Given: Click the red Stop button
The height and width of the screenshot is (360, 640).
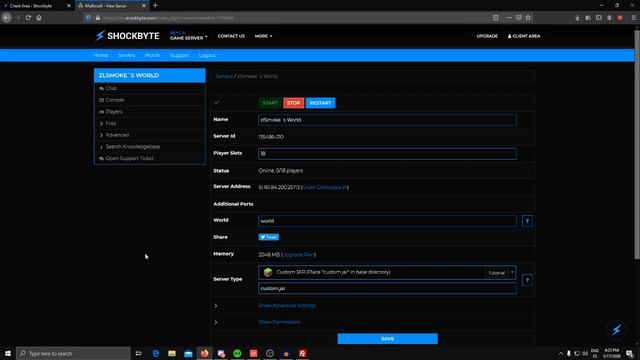Looking at the screenshot, I should click(x=293, y=103).
